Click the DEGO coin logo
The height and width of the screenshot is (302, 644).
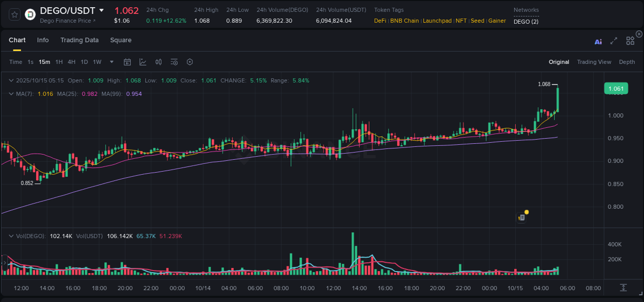pos(30,14)
